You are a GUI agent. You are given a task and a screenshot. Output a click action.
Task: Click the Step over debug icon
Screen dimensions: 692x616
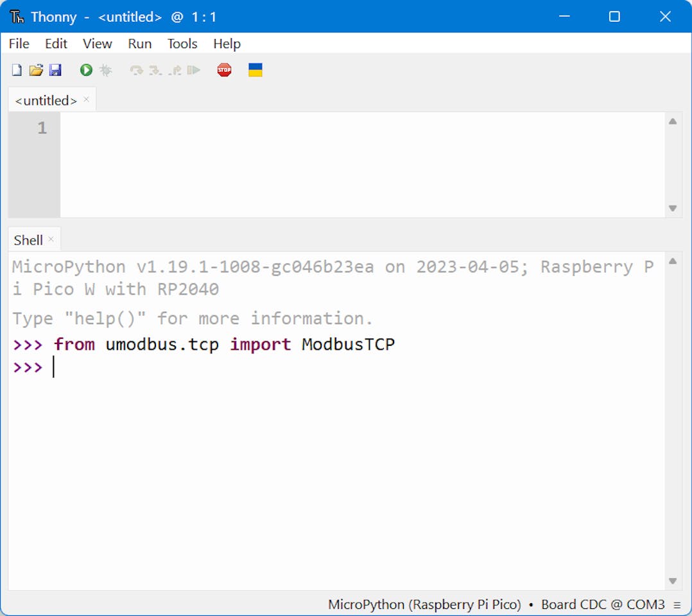coord(136,70)
